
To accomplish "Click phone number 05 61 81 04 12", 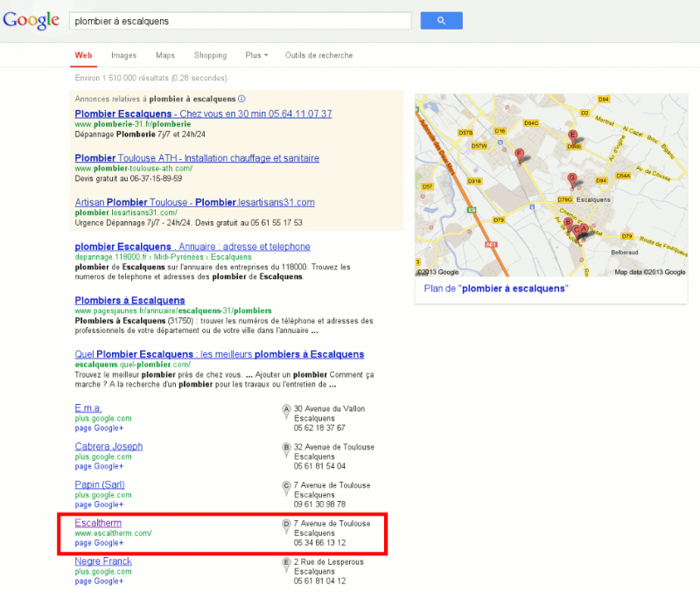I will 319,582.
